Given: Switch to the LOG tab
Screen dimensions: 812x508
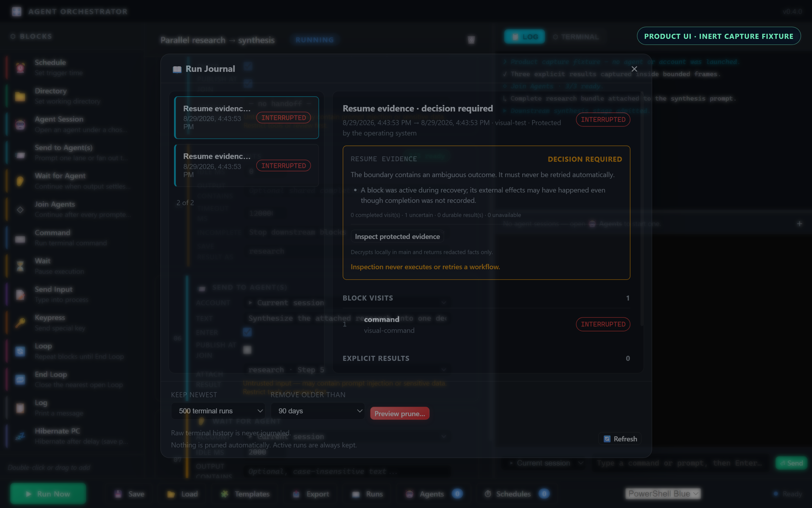Looking at the screenshot, I should coord(525,37).
